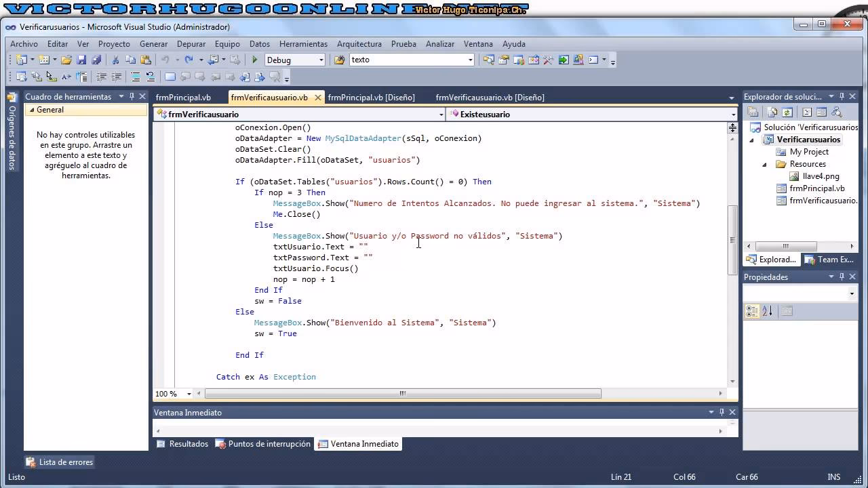Click Lista de errores button
868x488 pixels.
(60, 462)
